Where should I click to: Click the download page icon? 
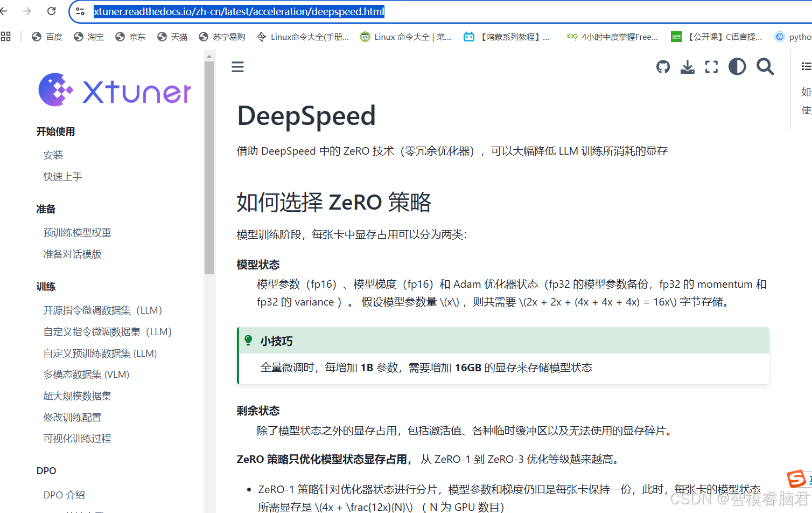tap(688, 67)
